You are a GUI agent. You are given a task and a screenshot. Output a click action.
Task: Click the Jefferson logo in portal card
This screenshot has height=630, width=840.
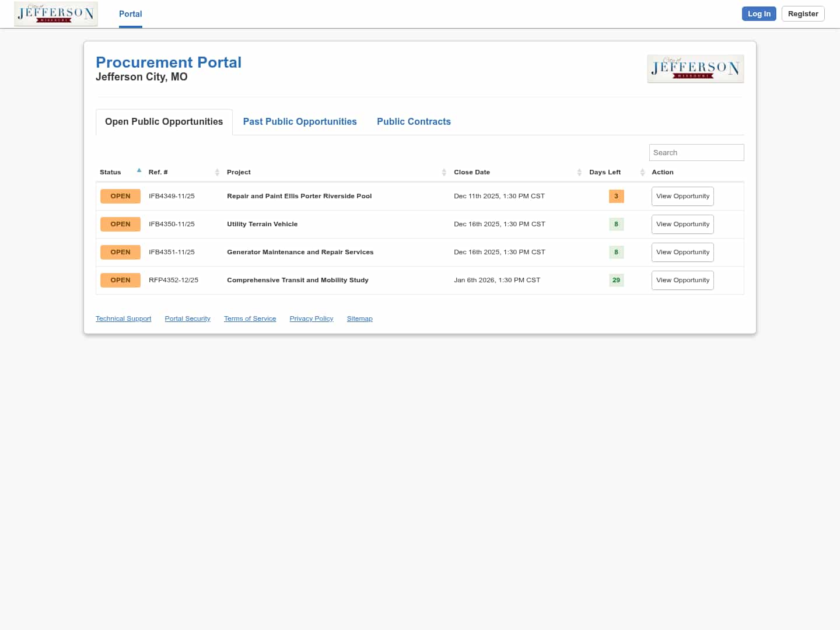click(x=695, y=69)
